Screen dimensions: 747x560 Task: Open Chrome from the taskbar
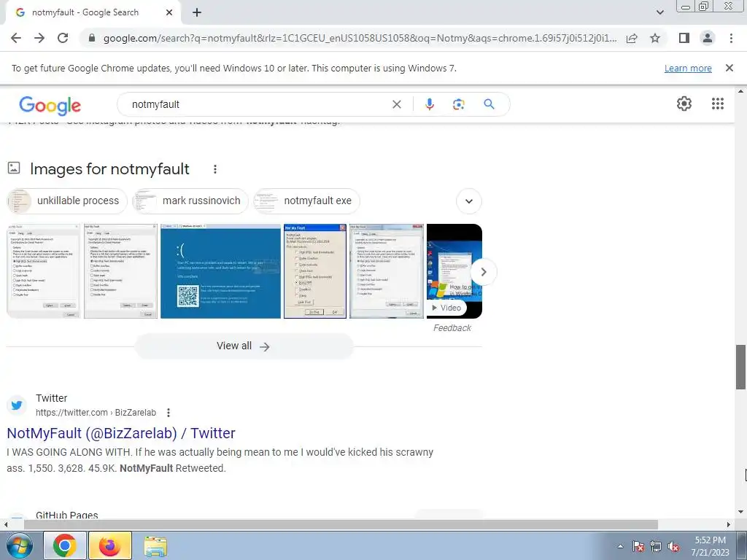(x=65, y=545)
